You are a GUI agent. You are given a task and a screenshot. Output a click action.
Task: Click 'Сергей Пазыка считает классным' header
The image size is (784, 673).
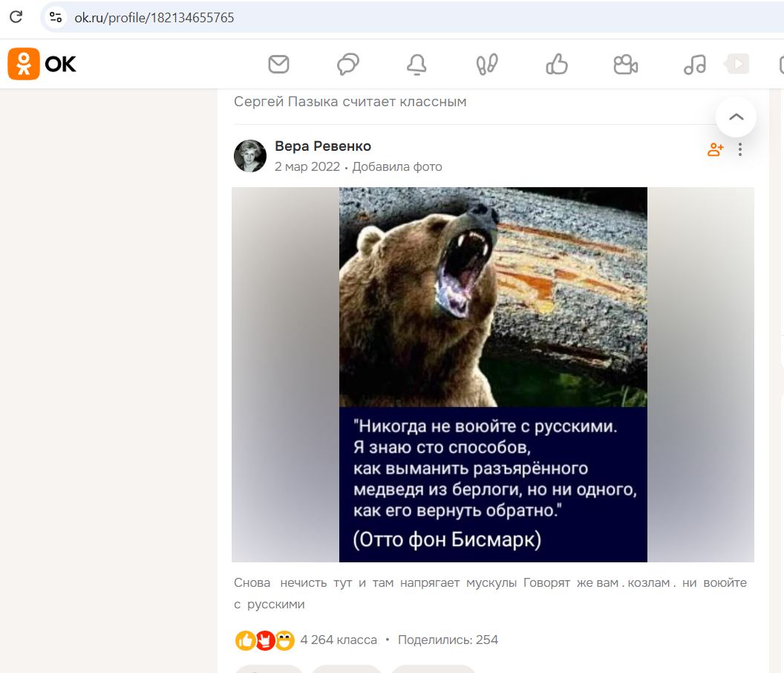pos(350,102)
